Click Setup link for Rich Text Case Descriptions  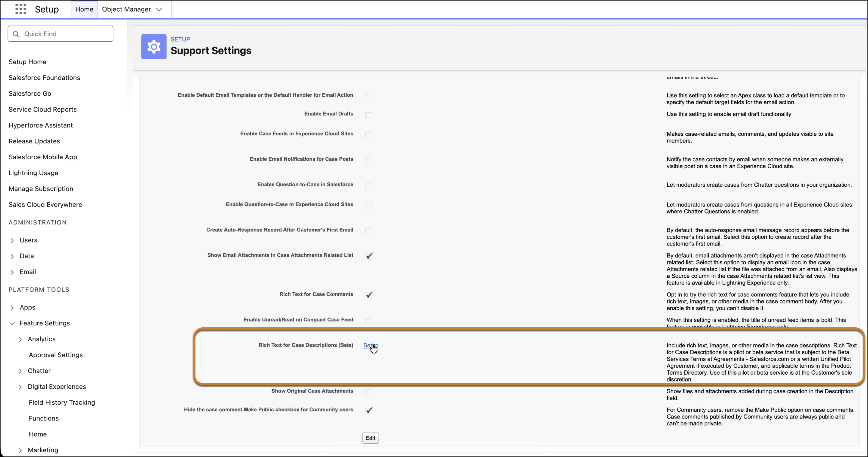[371, 345]
